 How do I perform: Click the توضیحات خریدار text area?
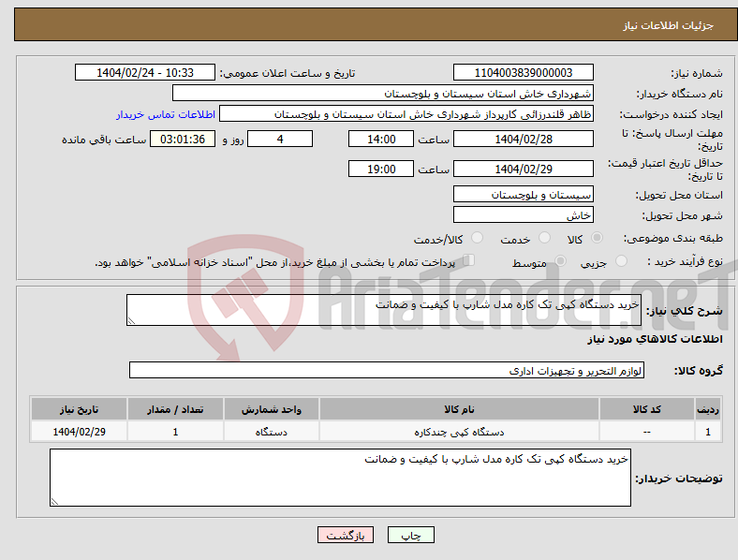pyautogui.click(x=340, y=478)
